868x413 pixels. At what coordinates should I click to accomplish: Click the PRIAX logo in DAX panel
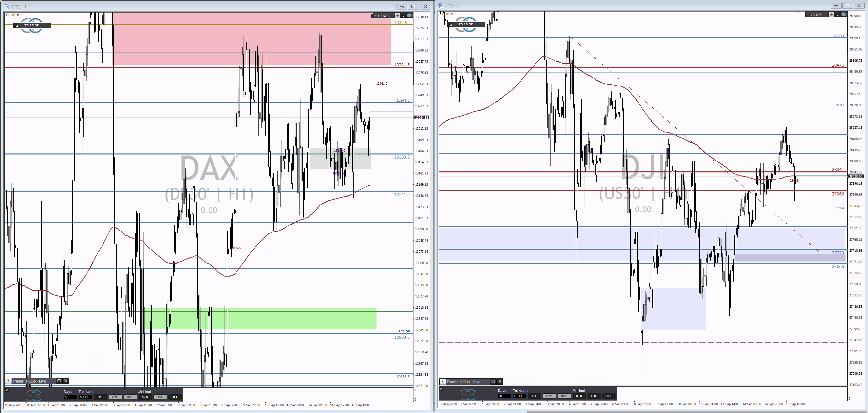(x=34, y=396)
